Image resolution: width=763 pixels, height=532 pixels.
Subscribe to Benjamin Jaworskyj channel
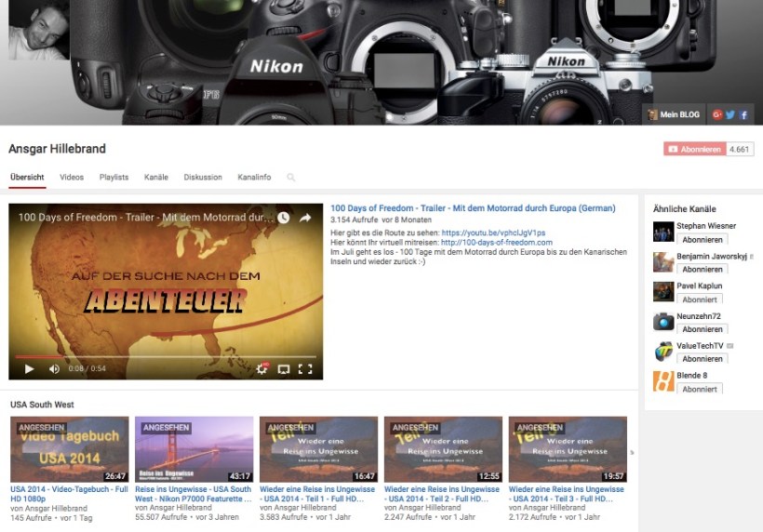pyautogui.click(x=703, y=269)
